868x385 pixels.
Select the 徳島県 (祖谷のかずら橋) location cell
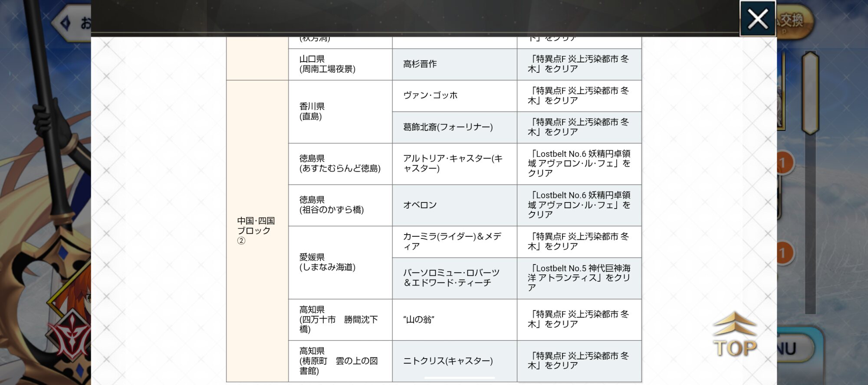tap(340, 205)
